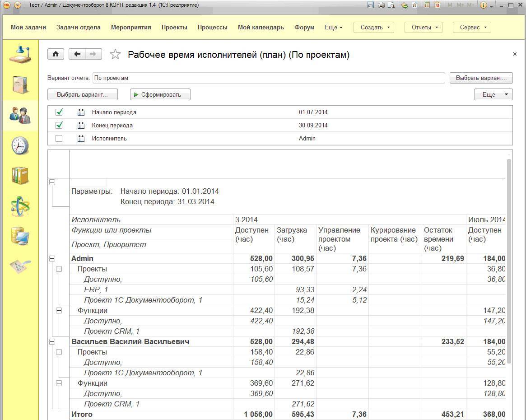Uncheck the Начало периода parameter checkbox
Screen dimensions: 526x420
tap(59, 112)
